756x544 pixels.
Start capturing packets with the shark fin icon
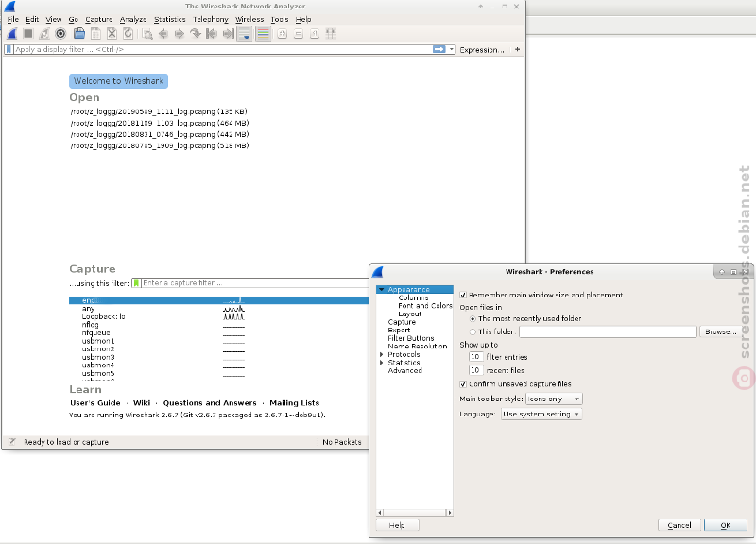12,34
